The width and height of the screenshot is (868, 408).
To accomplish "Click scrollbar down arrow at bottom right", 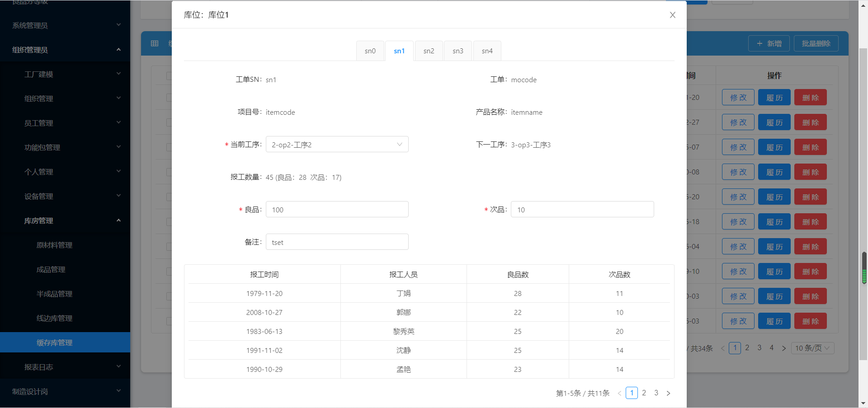I will [x=863, y=403].
